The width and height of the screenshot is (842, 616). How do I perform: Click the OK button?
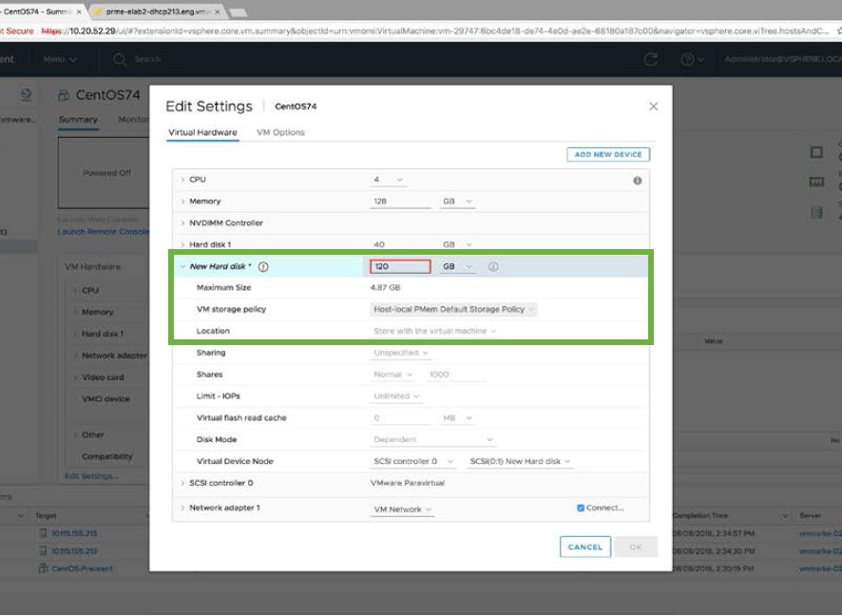click(x=636, y=547)
